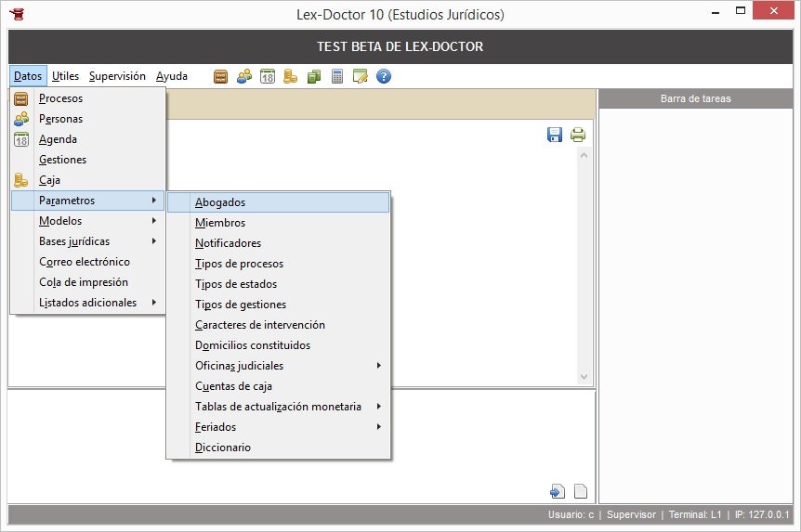Minimize the Lex-Doctor window
Image resolution: width=801 pixels, height=532 pixels.
point(716,12)
